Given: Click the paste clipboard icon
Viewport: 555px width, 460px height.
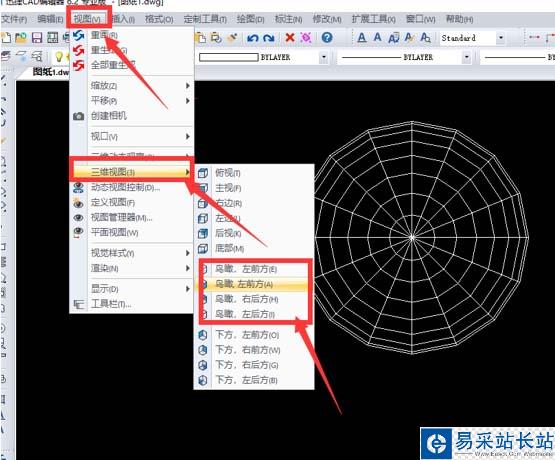Looking at the screenshot, I should [x=201, y=38].
